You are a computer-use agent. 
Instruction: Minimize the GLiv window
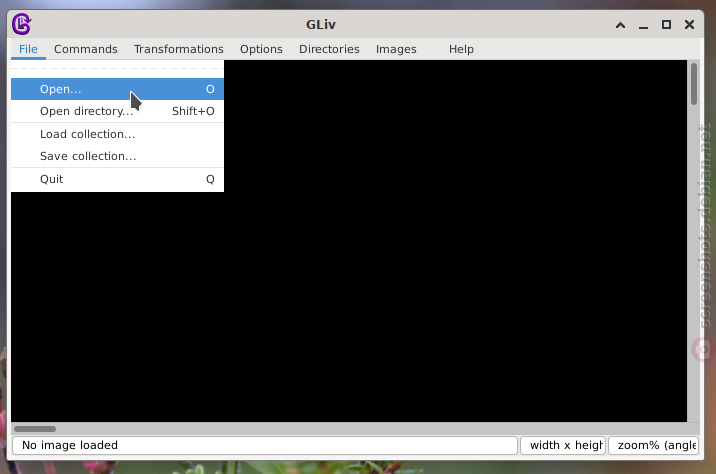[x=643, y=25]
